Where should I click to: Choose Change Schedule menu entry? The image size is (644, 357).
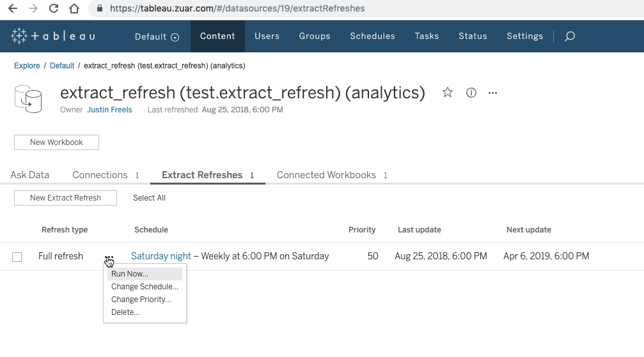(145, 286)
